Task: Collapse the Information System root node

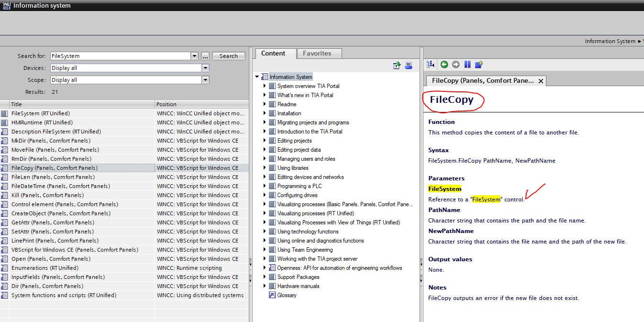Action: point(257,77)
